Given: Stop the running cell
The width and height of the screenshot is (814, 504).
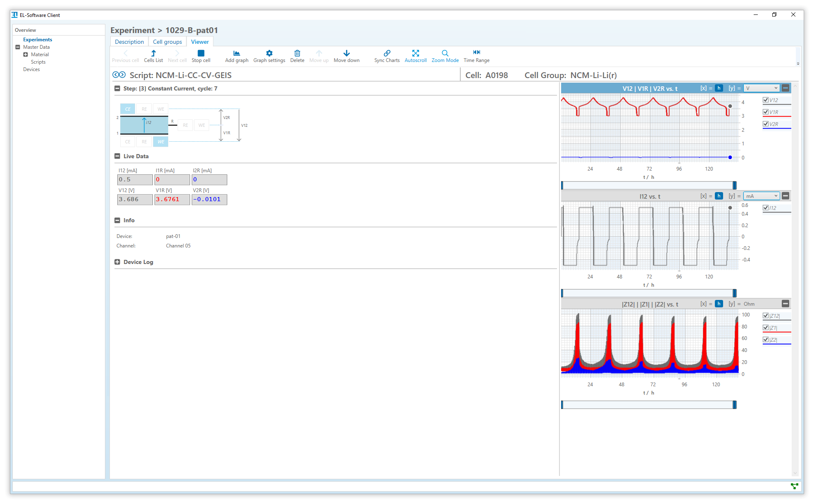Looking at the screenshot, I should pos(201,56).
